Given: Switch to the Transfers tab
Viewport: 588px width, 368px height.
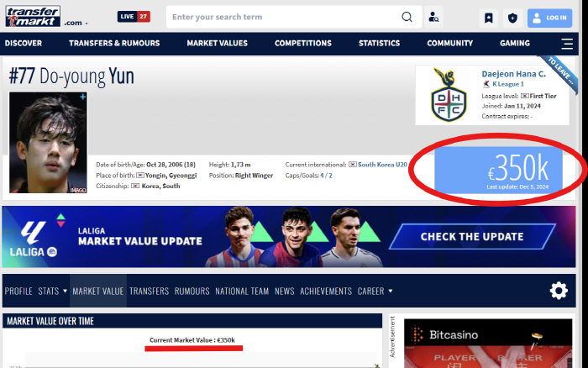Looking at the screenshot, I should point(149,292).
